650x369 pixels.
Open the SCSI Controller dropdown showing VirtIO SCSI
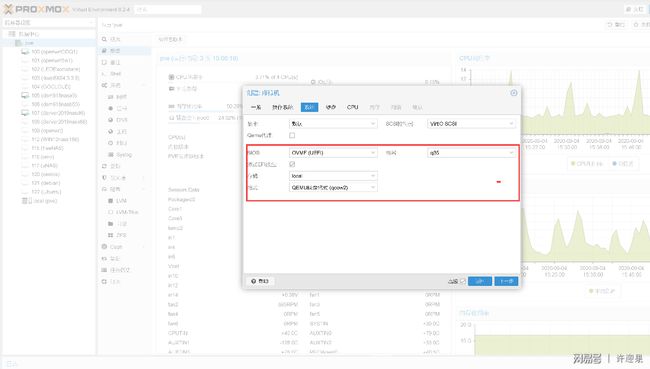pyautogui.click(x=471, y=124)
